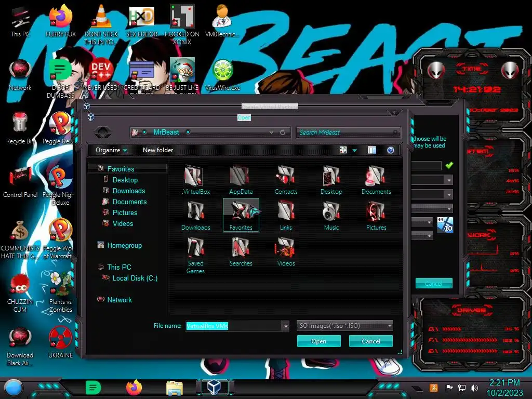Expand Favorites in navigation pane
Image resolution: width=532 pixels, height=399 pixels.
coord(127,169)
